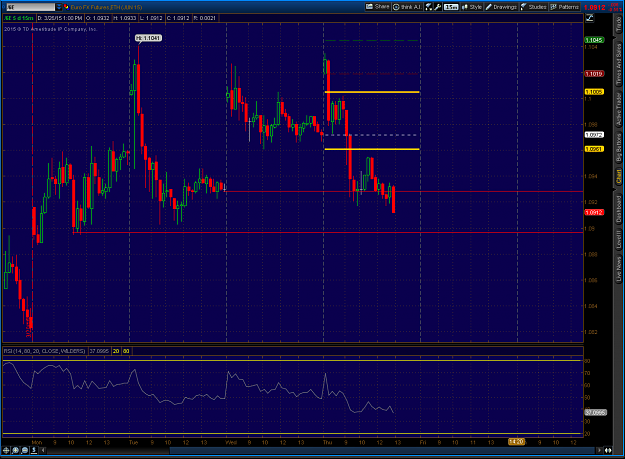
Task: Click the crosshair pan icon bottom left
Action: [6, 450]
